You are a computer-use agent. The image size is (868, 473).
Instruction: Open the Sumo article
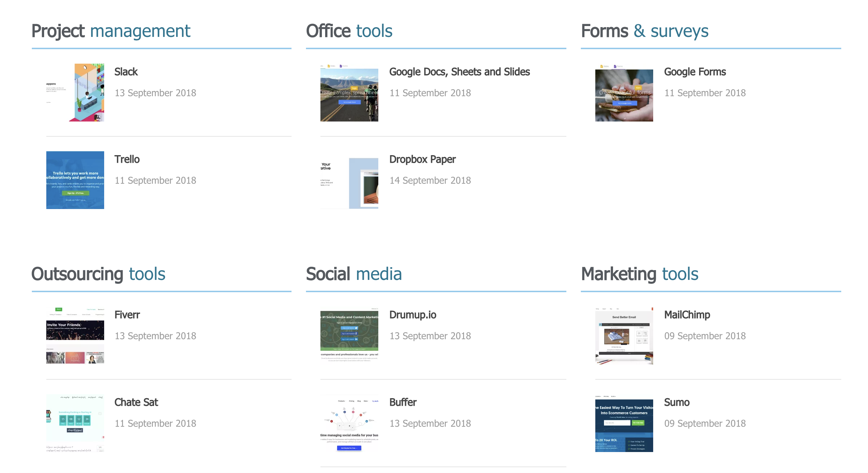pos(677,402)
